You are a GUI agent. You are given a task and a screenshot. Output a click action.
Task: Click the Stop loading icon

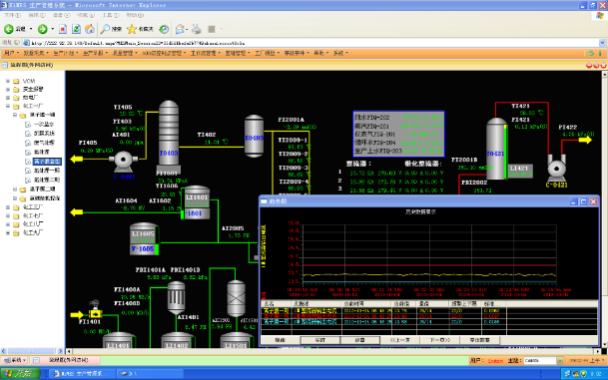tap(63, 29)
